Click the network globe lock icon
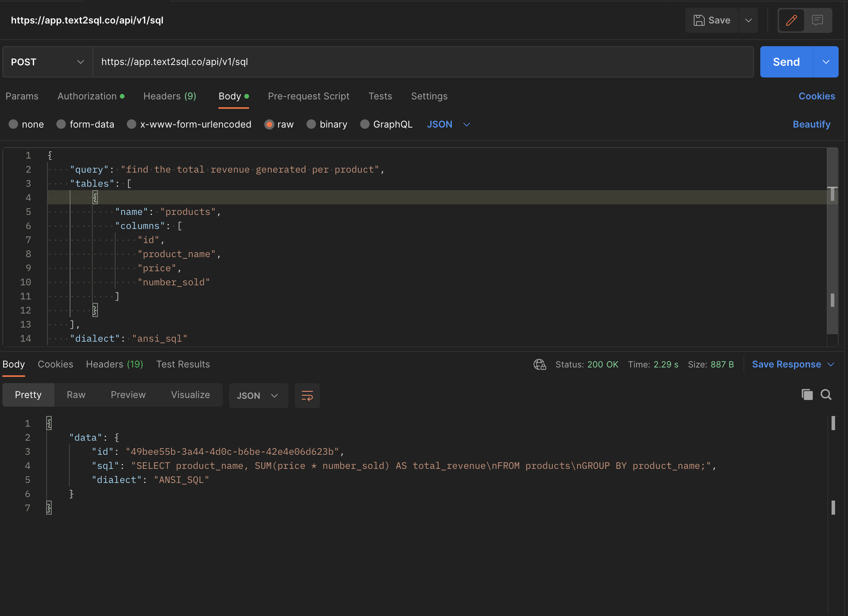Viewport: 848px width, 616px height. [539, 364]
